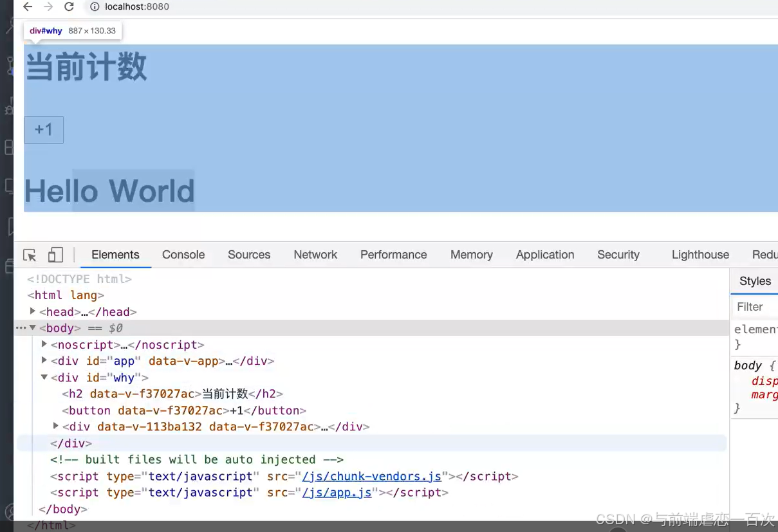The image size is (778, 532).
Task: Open the Network tab
Action: point(315,255)
